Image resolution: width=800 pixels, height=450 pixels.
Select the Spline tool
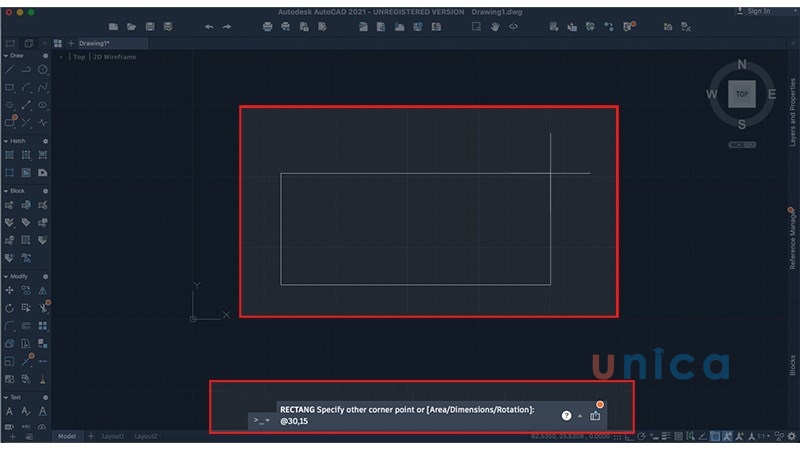tap(43, 88)
